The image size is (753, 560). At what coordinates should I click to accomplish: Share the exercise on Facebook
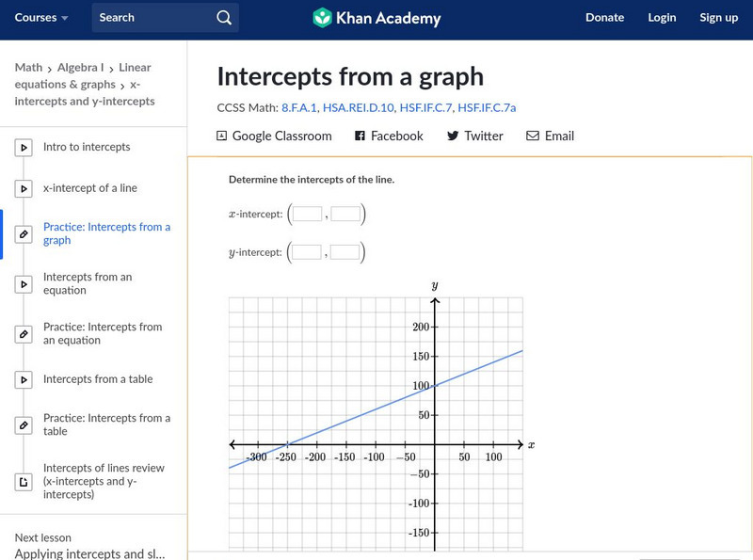click(x=389, y=136)
